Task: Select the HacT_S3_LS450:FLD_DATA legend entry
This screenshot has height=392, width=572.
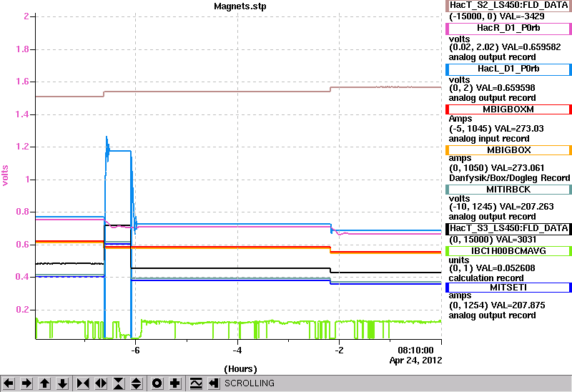Action: coord(508,228)
